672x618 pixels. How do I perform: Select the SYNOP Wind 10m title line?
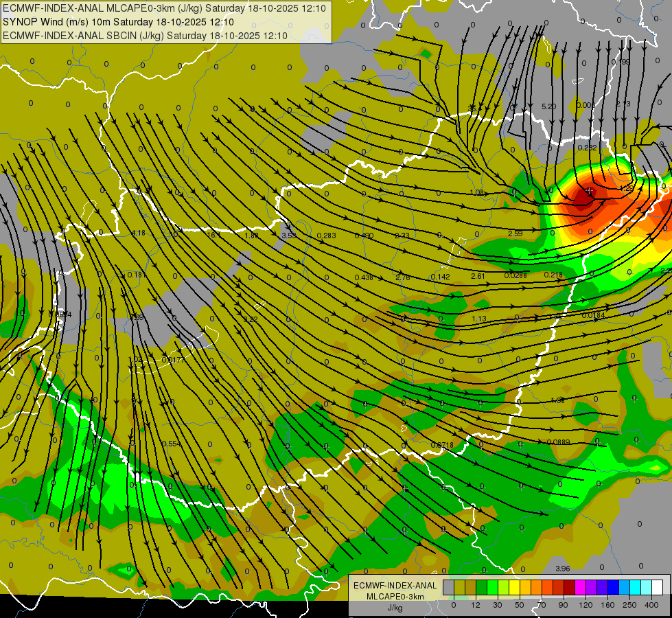[118, 22]
